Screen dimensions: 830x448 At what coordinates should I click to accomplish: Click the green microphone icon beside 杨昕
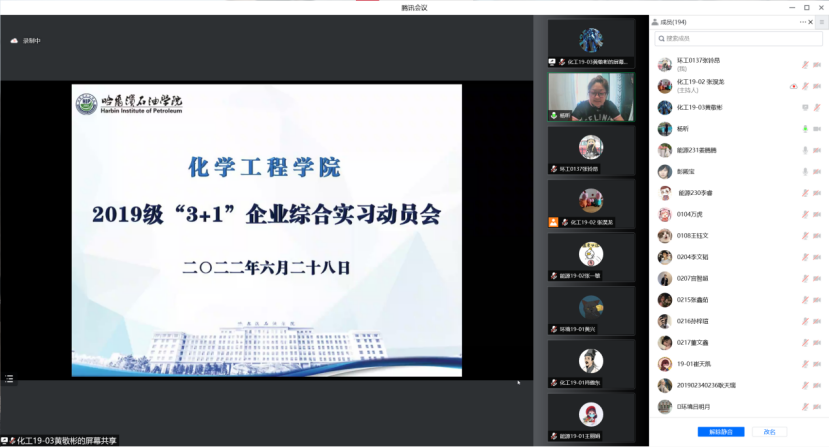pyautogui.click(x=804, y=129)
